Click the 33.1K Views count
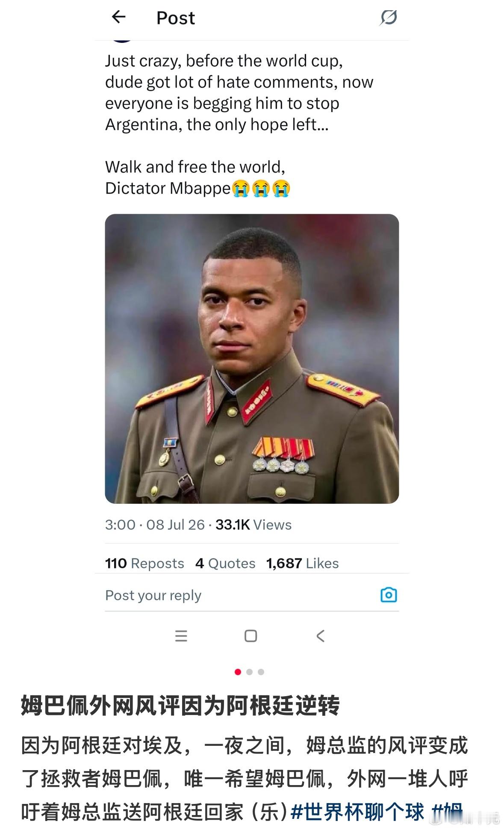Viewport: 504px width, 830px height. [x=253, y=525]
